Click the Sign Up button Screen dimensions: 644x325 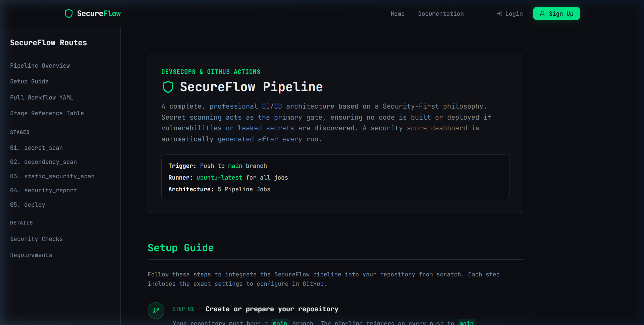556,13
